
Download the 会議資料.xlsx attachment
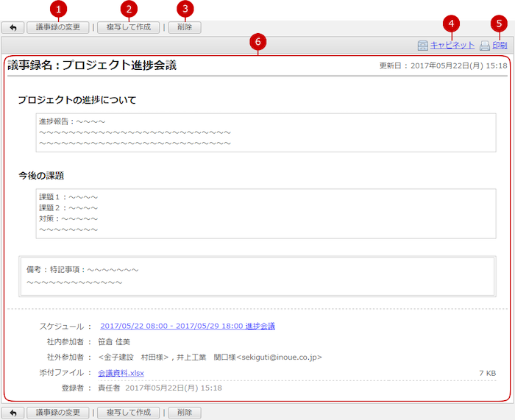tap(123, 373)
